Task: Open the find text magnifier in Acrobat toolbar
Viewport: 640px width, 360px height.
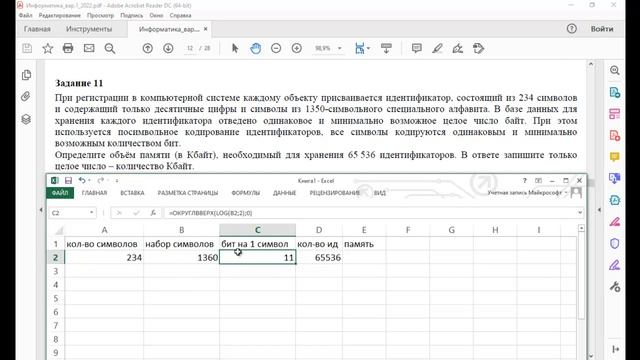Action: pyautogui.click(x=110, y=48)
